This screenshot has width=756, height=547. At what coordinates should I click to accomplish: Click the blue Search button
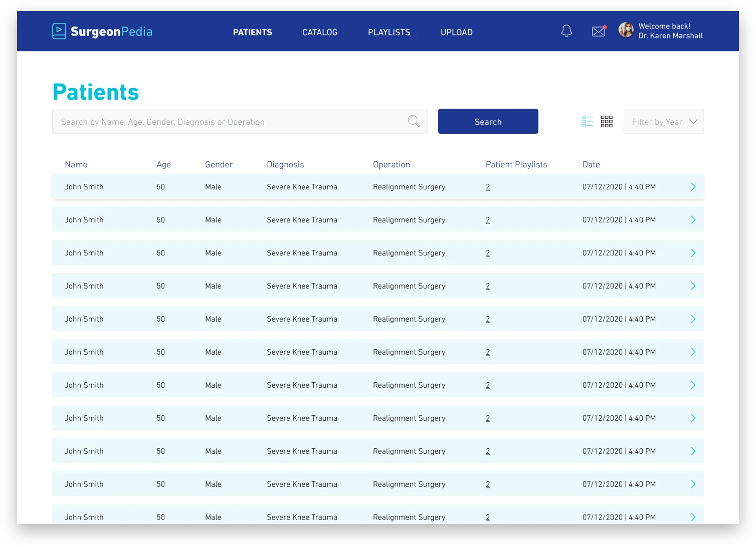click(x=488, y=121)
